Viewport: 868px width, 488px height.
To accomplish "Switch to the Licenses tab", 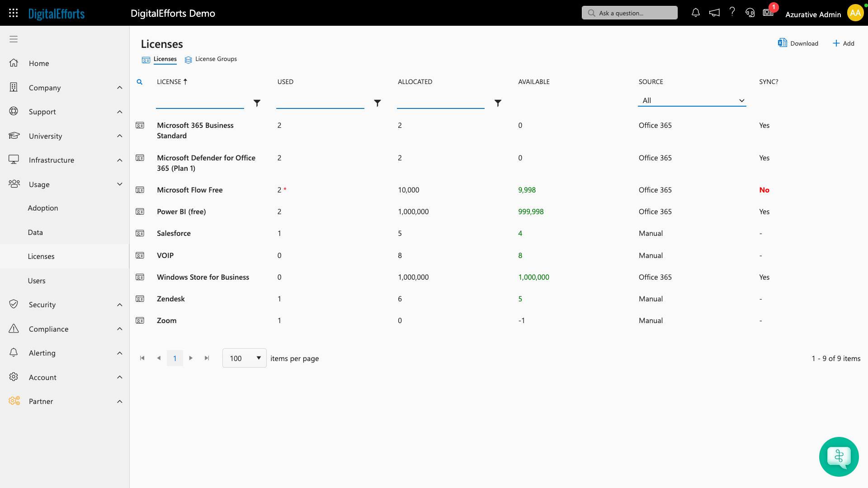I will coord(160,59).
